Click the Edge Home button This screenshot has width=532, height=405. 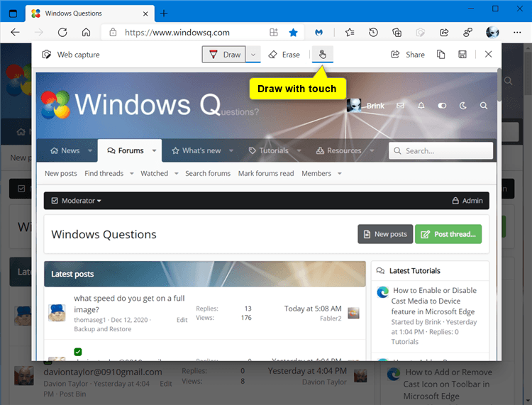(x=86, y=33)
